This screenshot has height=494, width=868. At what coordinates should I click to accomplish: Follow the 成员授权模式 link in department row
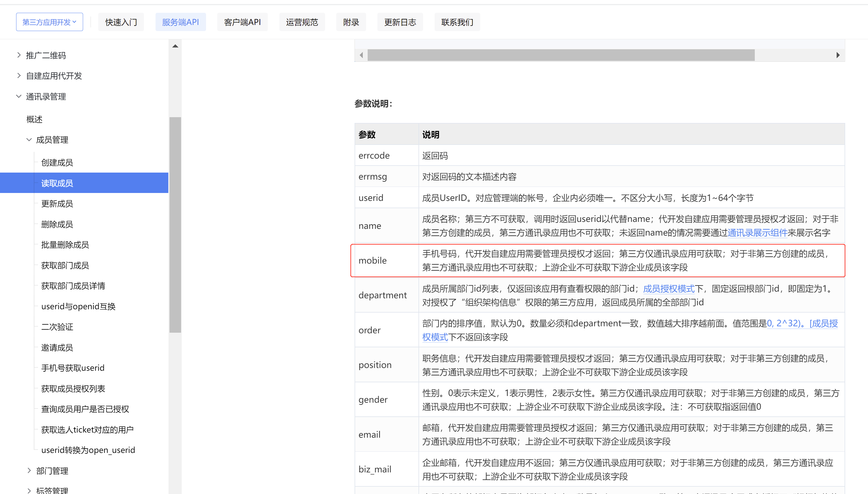tap(669, 289)
